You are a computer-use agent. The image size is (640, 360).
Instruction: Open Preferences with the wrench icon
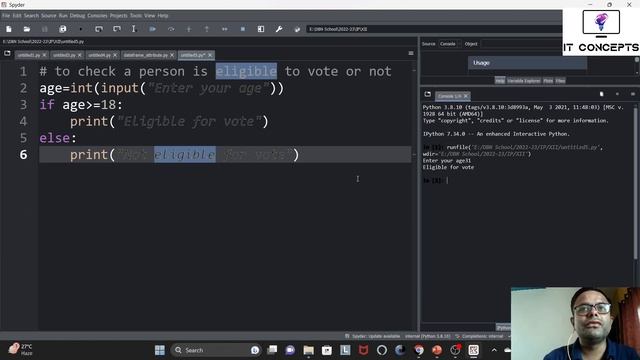tap(279, 29)
